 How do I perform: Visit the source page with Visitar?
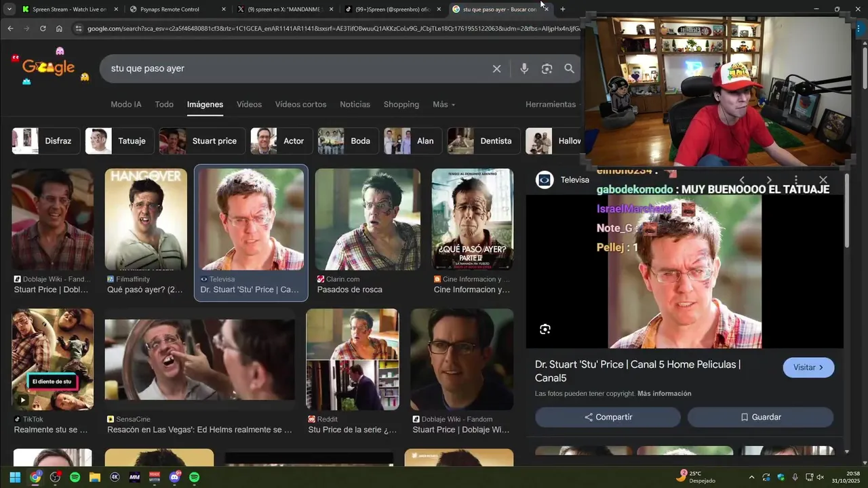808,367
